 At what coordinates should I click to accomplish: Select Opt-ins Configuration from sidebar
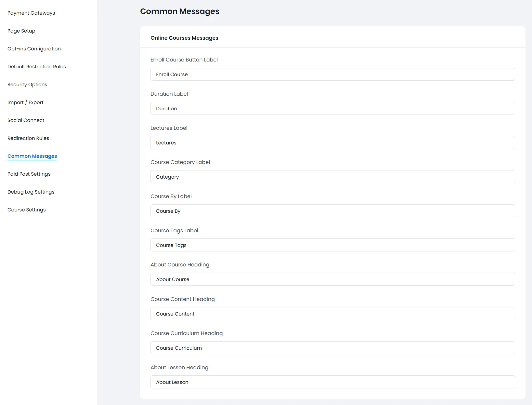pos(34,48)
